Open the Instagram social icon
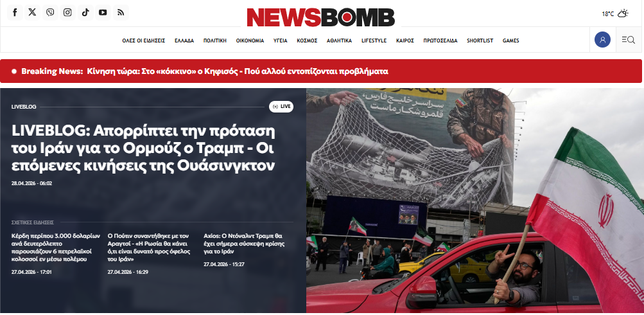 click(x=68, y=13)
